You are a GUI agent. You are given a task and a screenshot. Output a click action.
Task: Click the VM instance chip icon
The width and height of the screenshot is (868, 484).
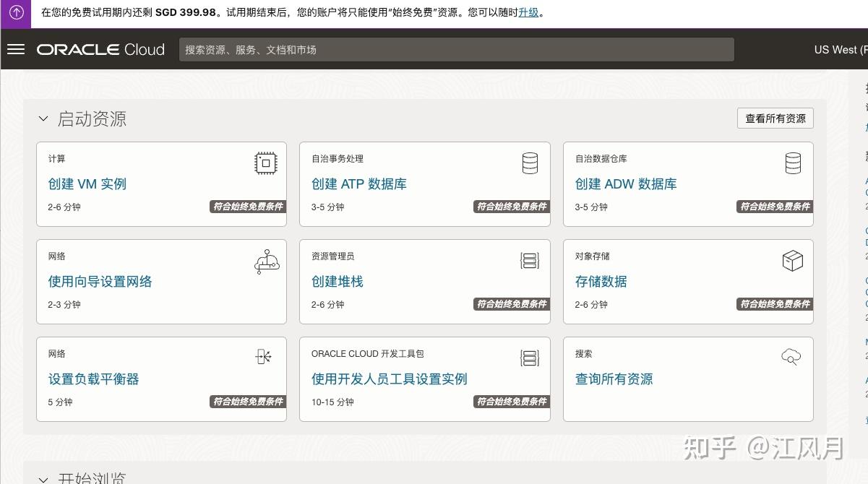tap(265, 163)
